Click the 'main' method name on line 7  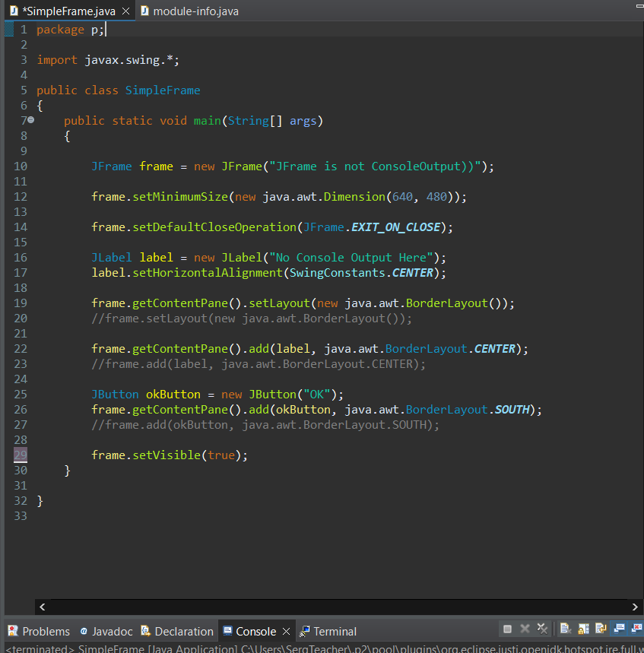click(x=207, y=120)
